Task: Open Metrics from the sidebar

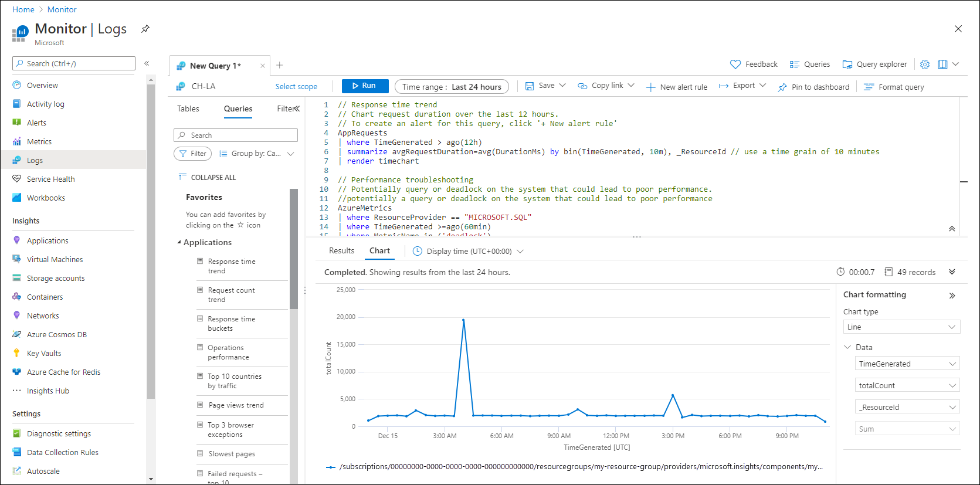Action: point(39,141)
